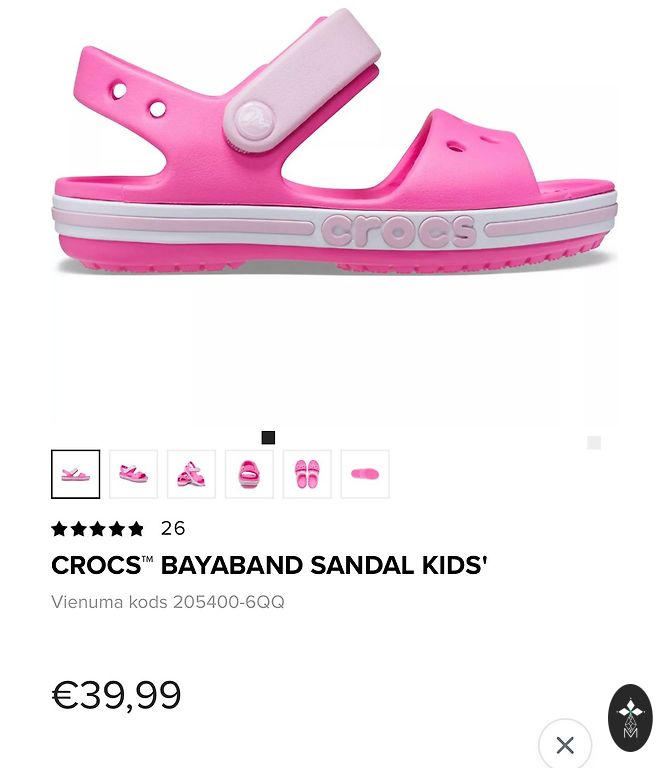Click the €39,99 price

point(116,695)
